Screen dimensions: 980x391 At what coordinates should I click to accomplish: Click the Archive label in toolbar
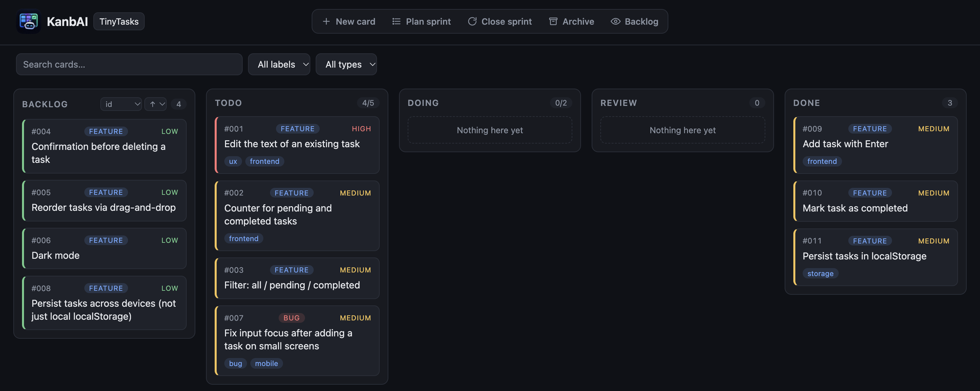pos(578,22)
